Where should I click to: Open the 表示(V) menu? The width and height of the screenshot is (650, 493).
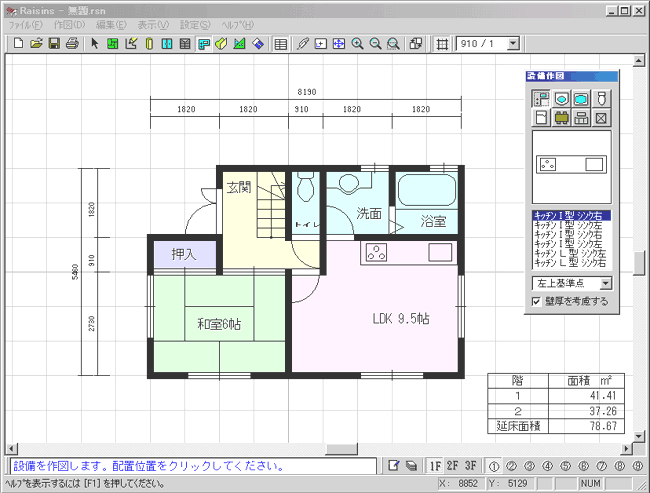pyautogui.click(x=153, y=24)
